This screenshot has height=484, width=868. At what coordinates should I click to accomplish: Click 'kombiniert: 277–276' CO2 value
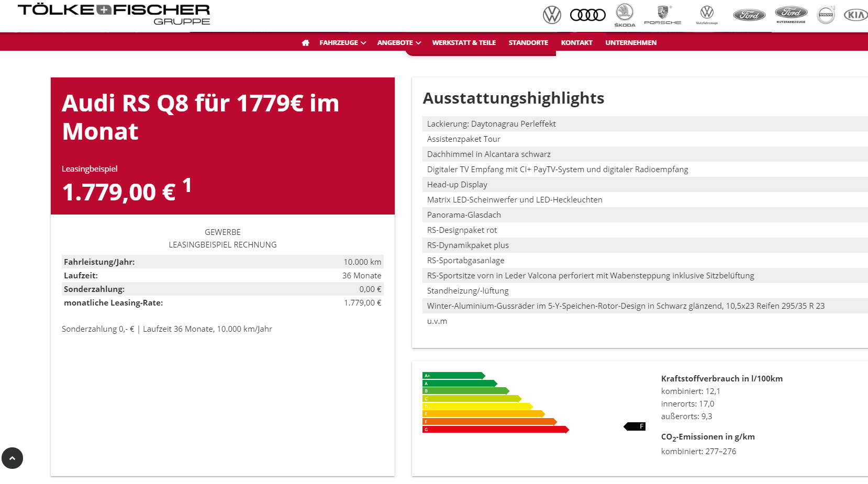tap(698, 451)
